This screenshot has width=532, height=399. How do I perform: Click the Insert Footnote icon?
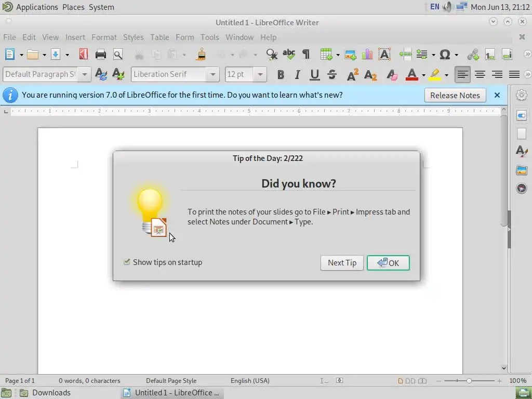(x=490, y=54)
